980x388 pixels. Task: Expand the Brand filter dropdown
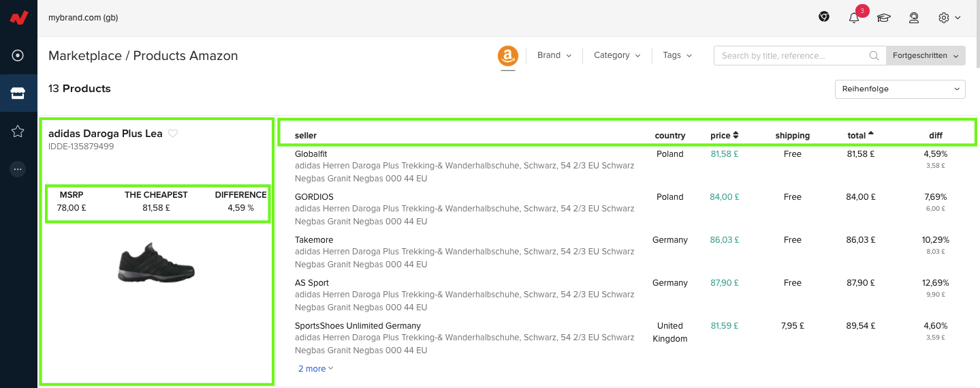(554, 55)
